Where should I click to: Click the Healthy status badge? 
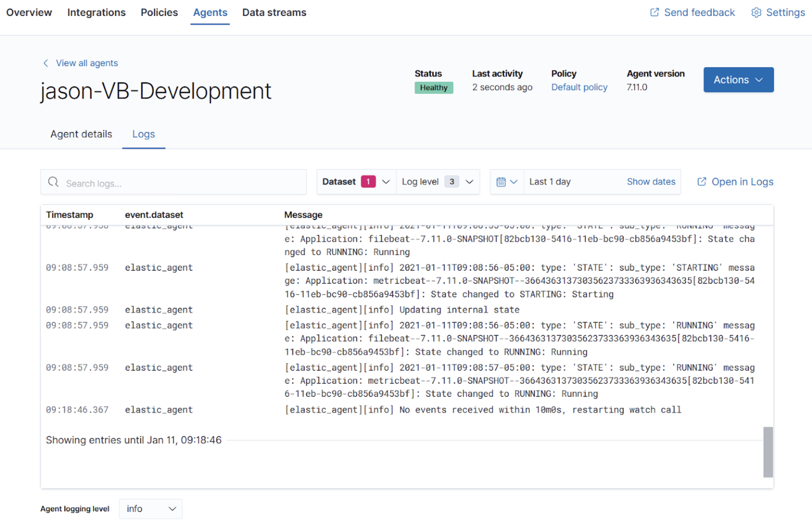coord(434,88)
